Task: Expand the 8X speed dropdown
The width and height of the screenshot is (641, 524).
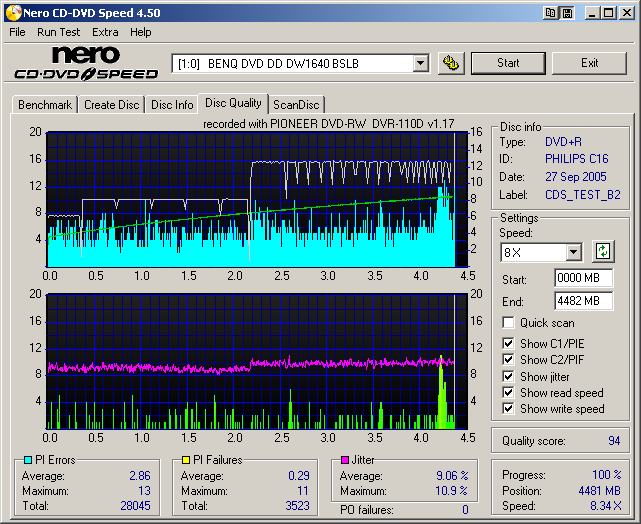Action: (x=573, y=252)
